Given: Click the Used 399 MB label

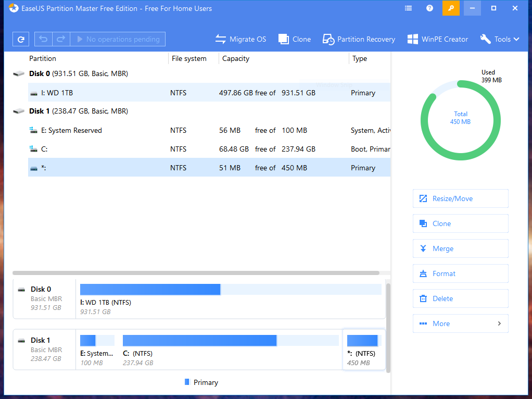Looking at the screenshot, I should click(491, 76).
